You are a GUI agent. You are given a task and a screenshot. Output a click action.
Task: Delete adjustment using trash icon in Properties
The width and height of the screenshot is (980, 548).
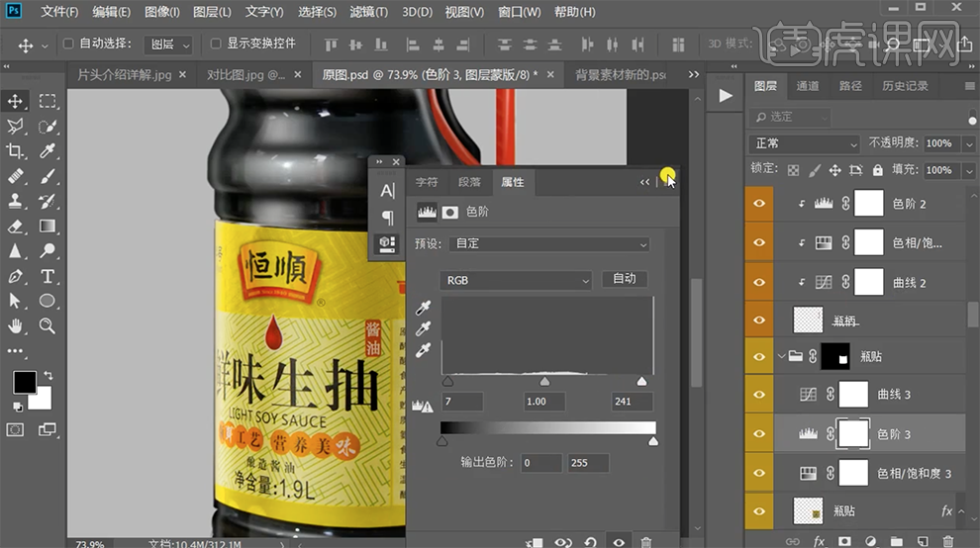pos(646,541)
